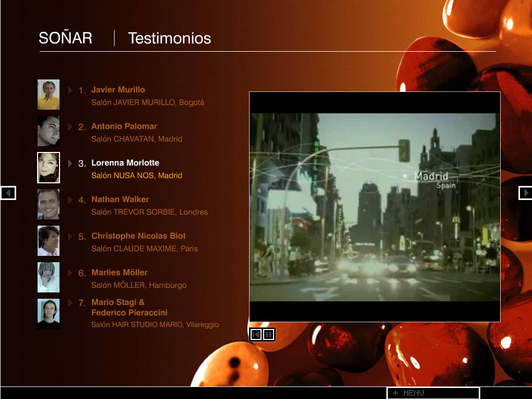The width and height of the screenshot is (532, 399).
Task: Click 'Salón TREVOR SORBIE, Londres' text
Action: click(x=150, y=212)
